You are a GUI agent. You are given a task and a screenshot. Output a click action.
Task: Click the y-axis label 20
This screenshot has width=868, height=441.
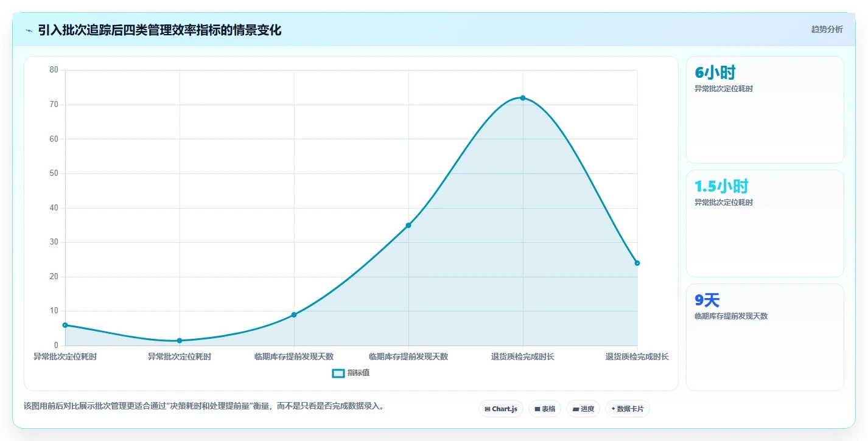[54, 277]
